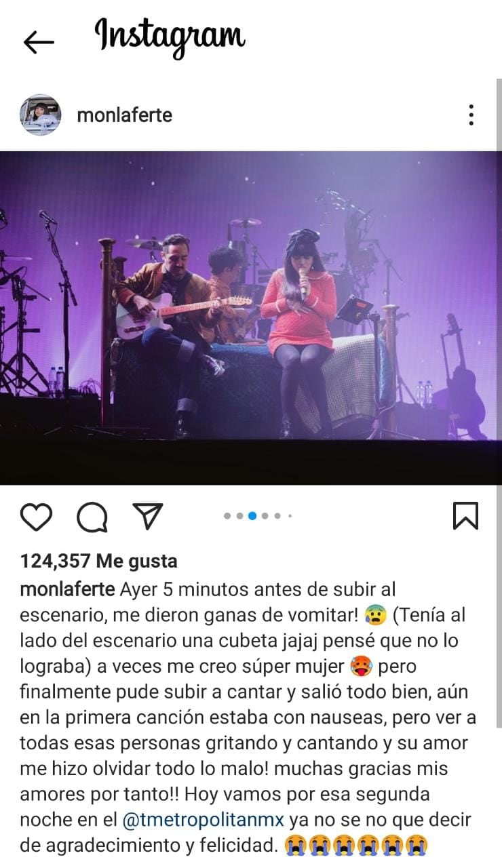
Task: Select the fifth carousel dot indicator
Action: (277, 516)
